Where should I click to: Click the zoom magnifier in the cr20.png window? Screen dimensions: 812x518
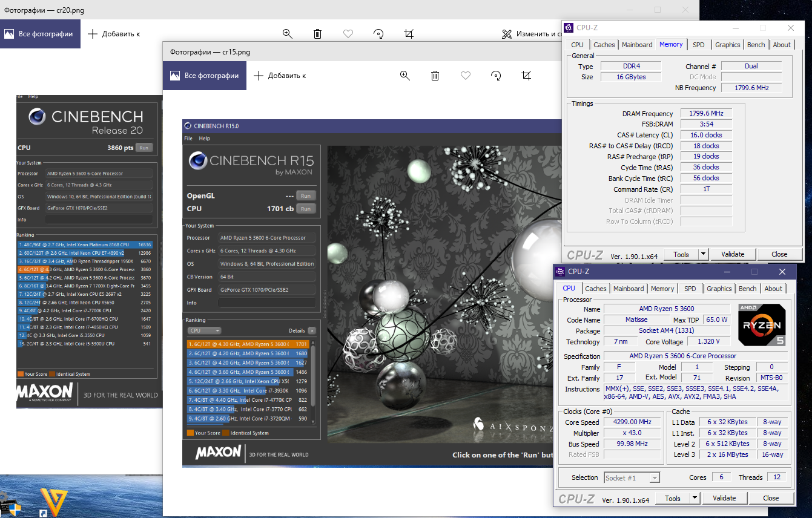tap(288, 34)
